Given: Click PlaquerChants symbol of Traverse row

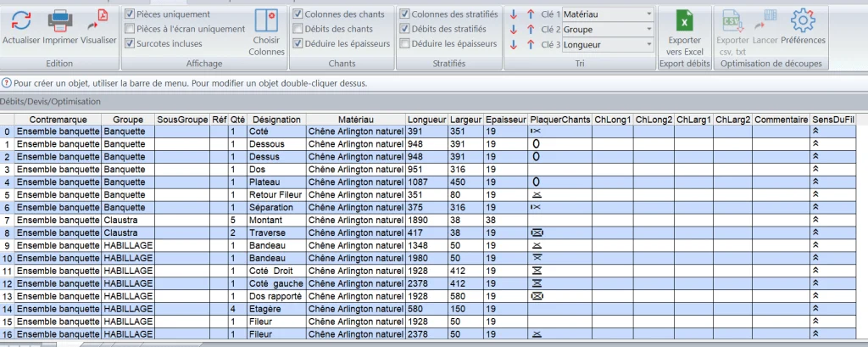Looking at the screenshot, I should click(536, 232).
